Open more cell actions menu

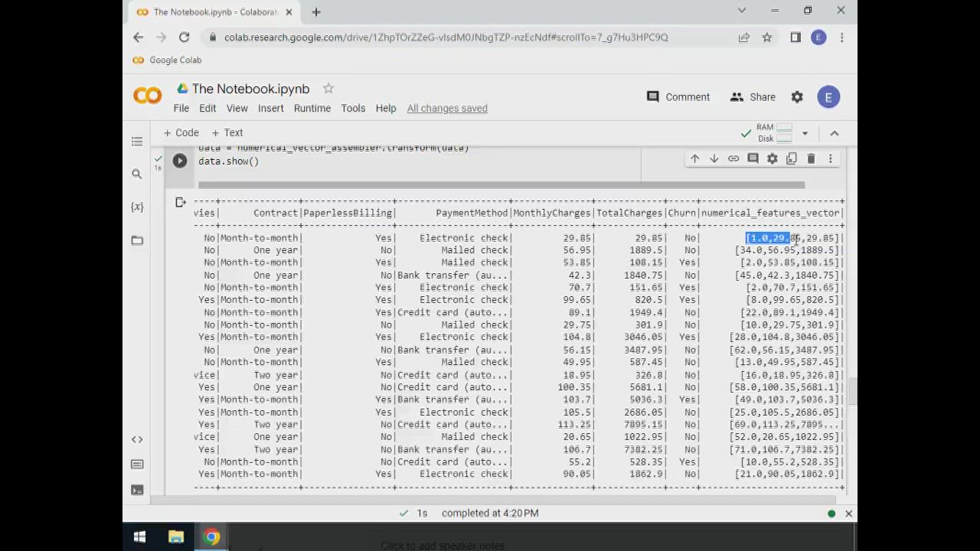[830, 158]
